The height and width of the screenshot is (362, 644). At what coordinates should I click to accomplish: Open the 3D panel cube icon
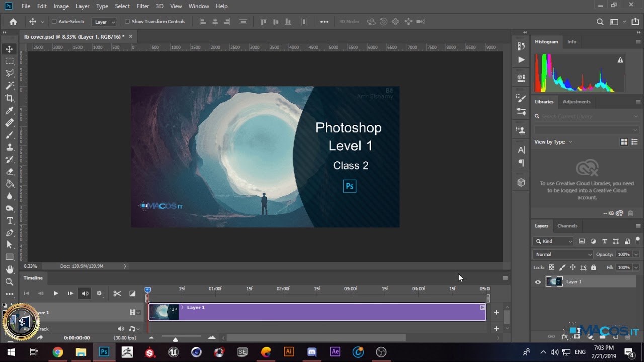(x=521, y=183)
